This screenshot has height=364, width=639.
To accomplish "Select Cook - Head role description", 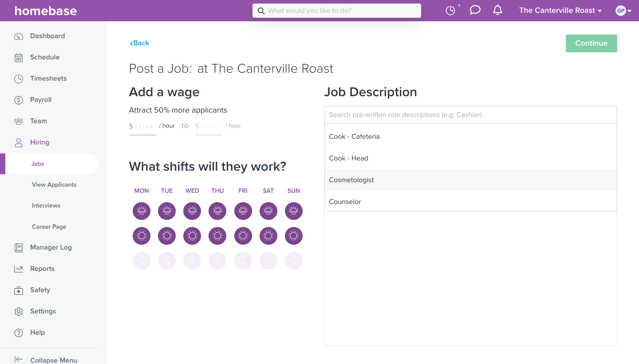I will [470, 158].
